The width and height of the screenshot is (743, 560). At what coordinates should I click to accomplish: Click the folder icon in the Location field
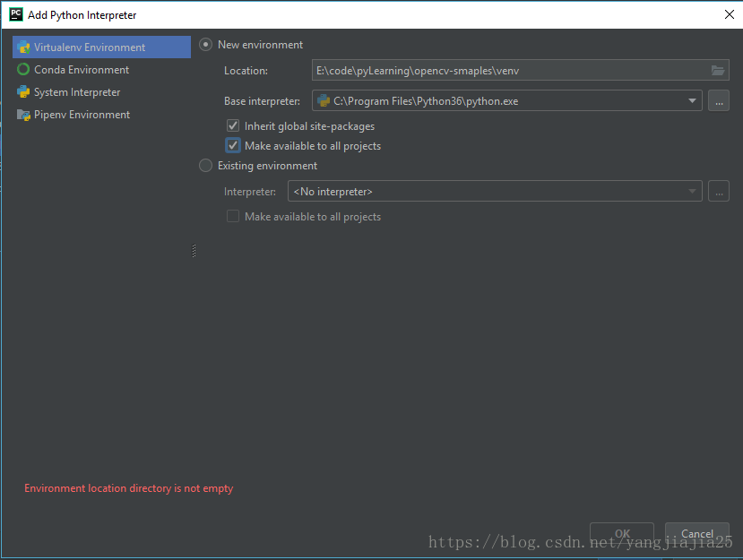(717, 69)
